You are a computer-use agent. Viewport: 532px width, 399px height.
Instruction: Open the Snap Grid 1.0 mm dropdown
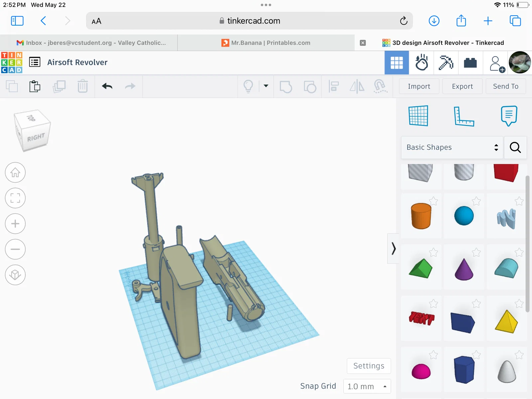tap(367, 386)
